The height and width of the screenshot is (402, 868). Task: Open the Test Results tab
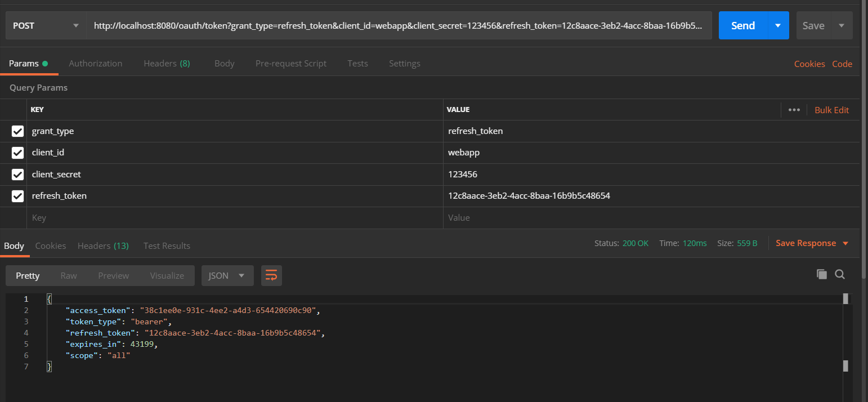167,245
